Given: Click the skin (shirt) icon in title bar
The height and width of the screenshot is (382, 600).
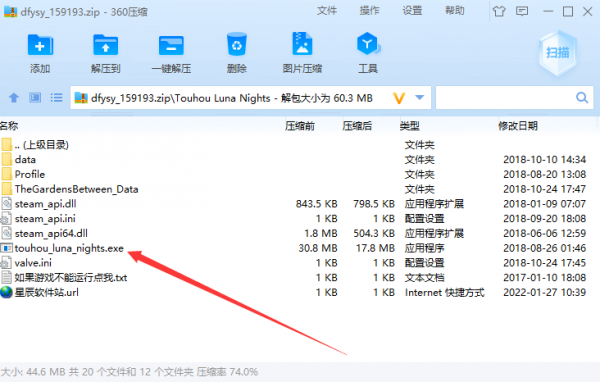Looking at the screenshot, I should 499,11.
